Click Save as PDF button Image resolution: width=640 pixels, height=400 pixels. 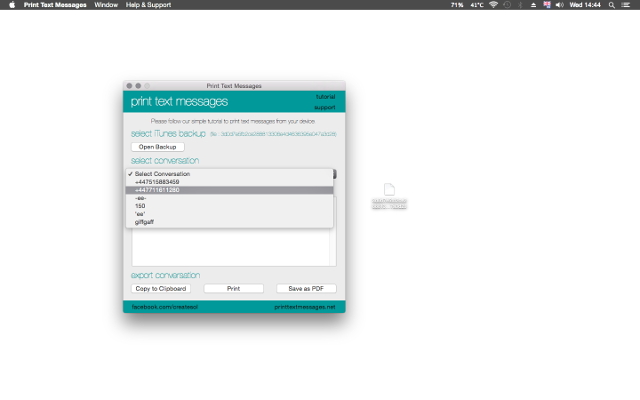(x=306, y=289)
